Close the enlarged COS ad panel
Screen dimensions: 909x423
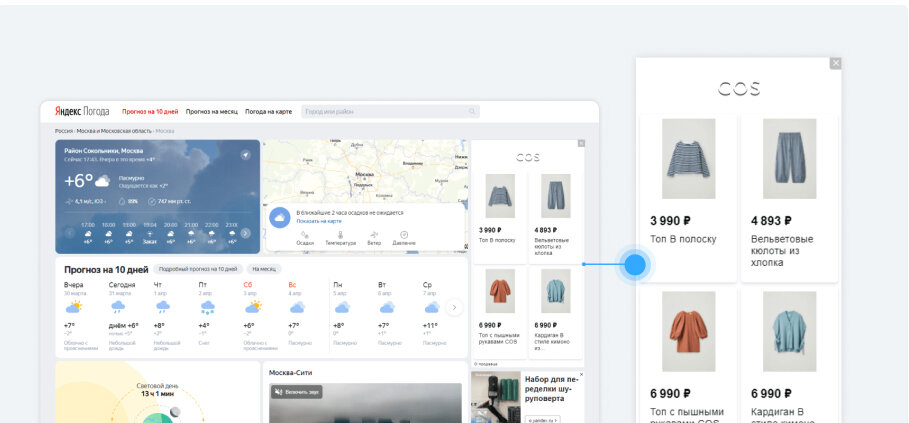pos(835,63)
